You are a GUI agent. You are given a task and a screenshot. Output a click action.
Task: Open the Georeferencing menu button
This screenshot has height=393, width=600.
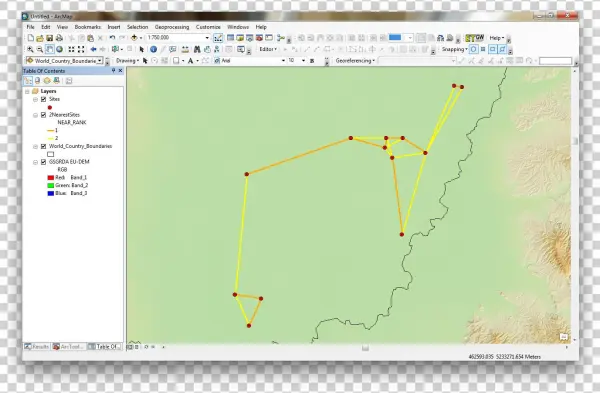click(355, 61)
